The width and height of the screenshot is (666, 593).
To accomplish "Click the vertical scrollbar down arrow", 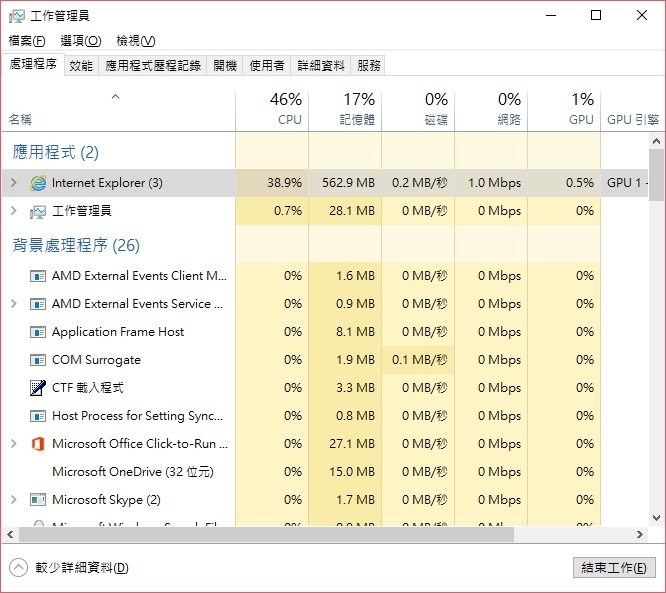I will tap(656, 518).
